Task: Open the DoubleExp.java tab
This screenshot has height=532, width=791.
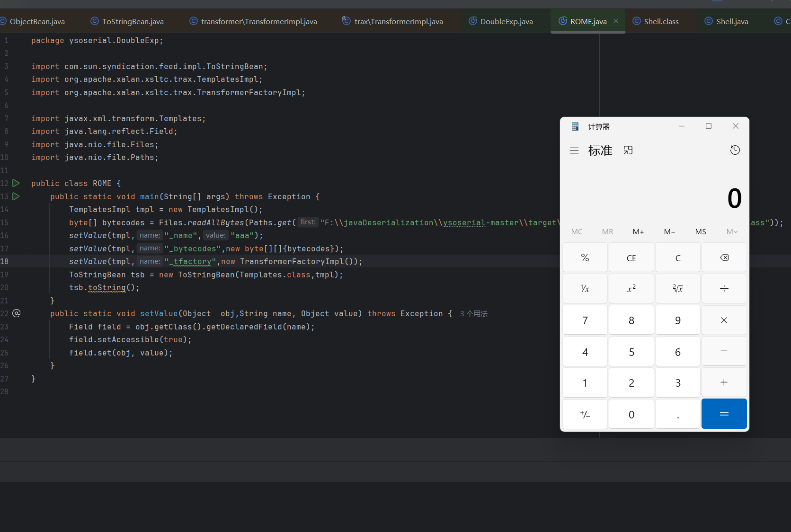Action: [501, 21]
